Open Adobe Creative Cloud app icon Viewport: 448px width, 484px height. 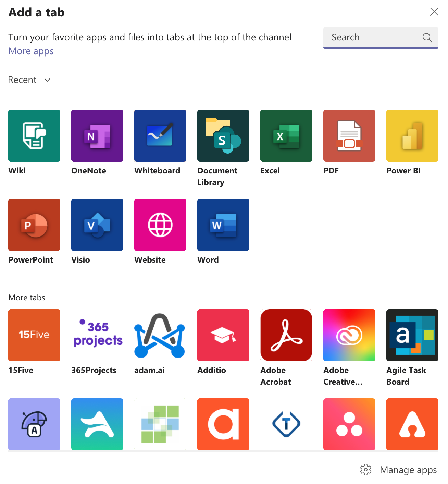(x=349, y=335)
